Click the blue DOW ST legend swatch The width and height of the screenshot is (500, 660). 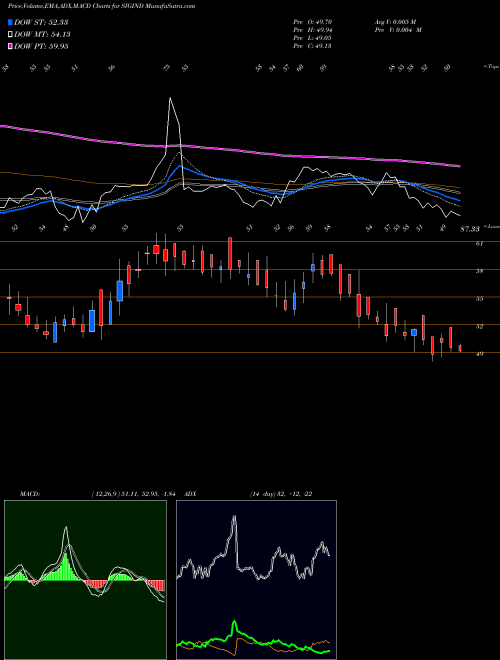(x=11, y=22)
